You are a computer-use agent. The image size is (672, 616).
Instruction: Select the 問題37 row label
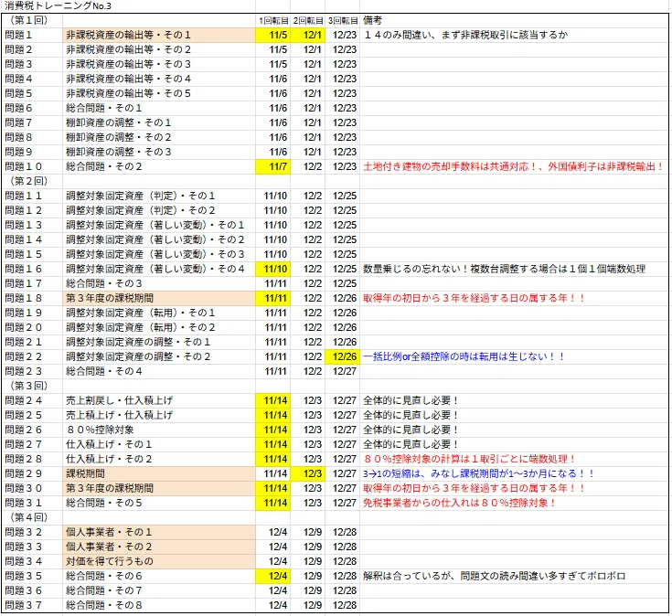23,605
